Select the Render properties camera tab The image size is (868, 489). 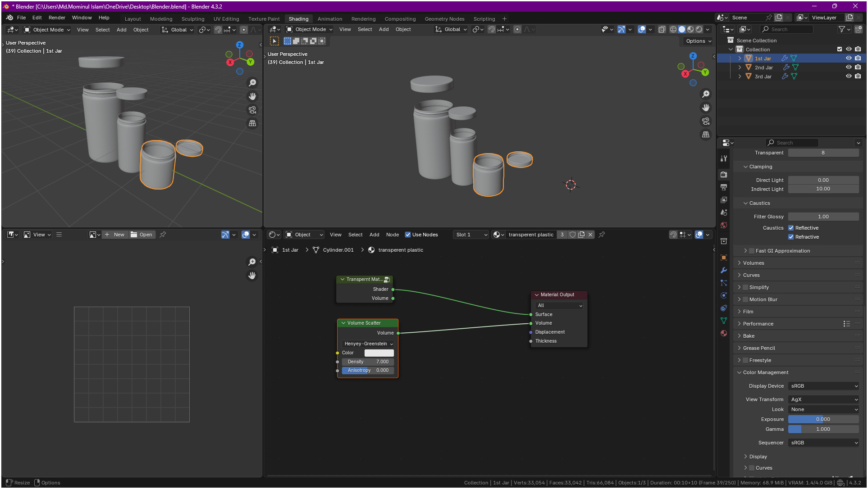pos(724,175)
